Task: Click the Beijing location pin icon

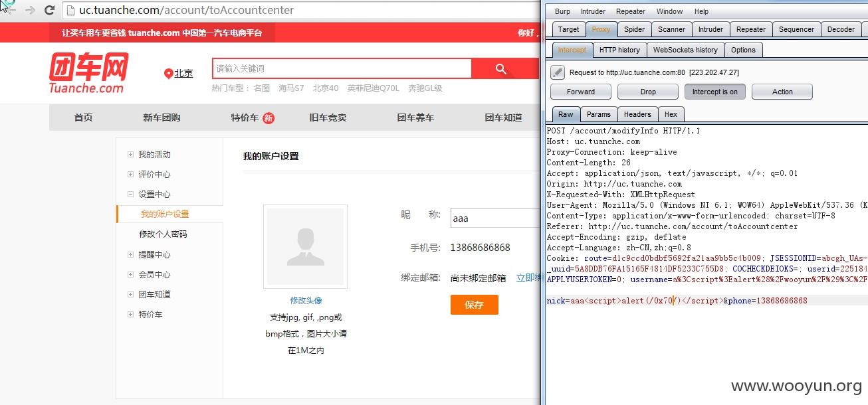Action: [168, 74]
